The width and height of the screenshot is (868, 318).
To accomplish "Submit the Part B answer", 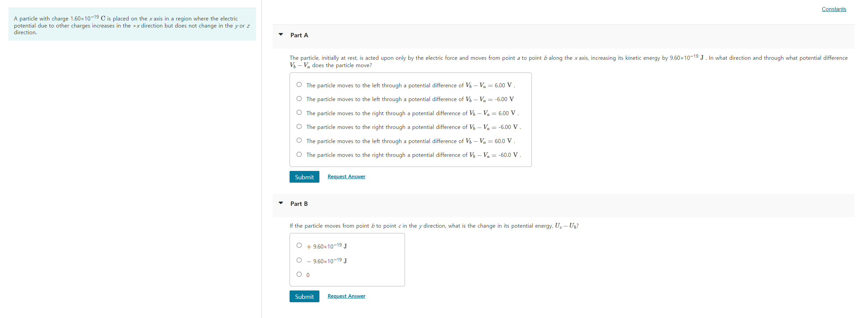I will coord(304,296).
